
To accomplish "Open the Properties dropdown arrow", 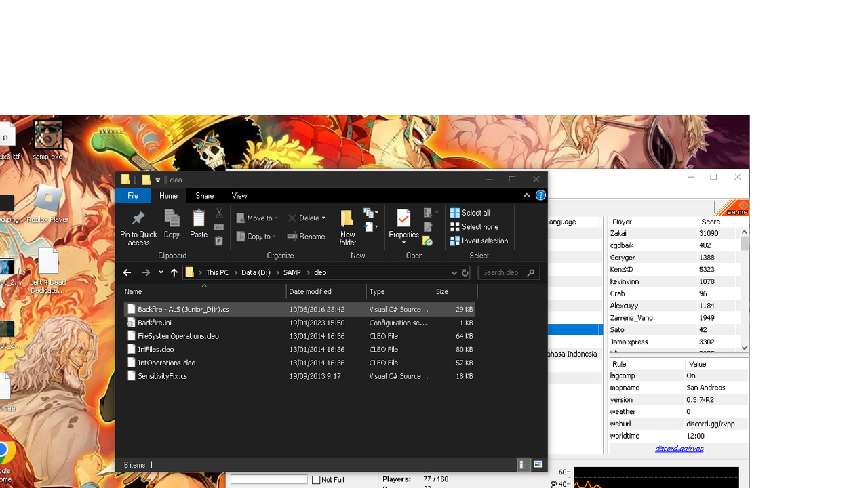I will click(403, 243).
